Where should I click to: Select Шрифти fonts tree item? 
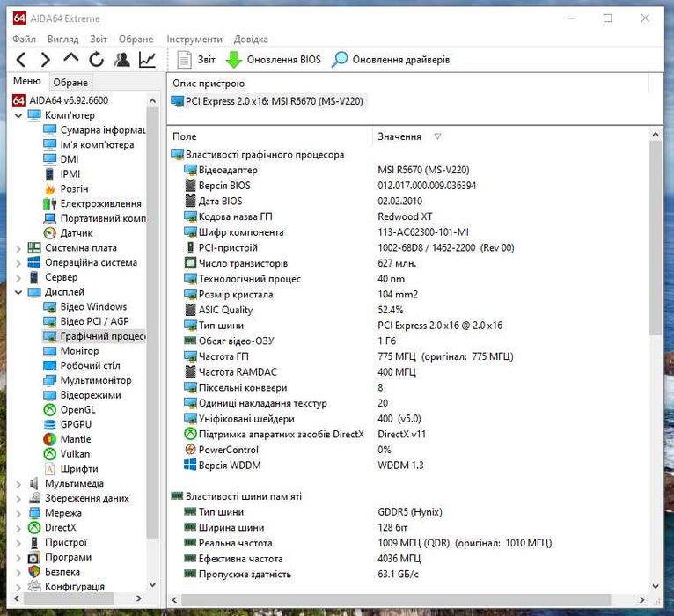70,468
